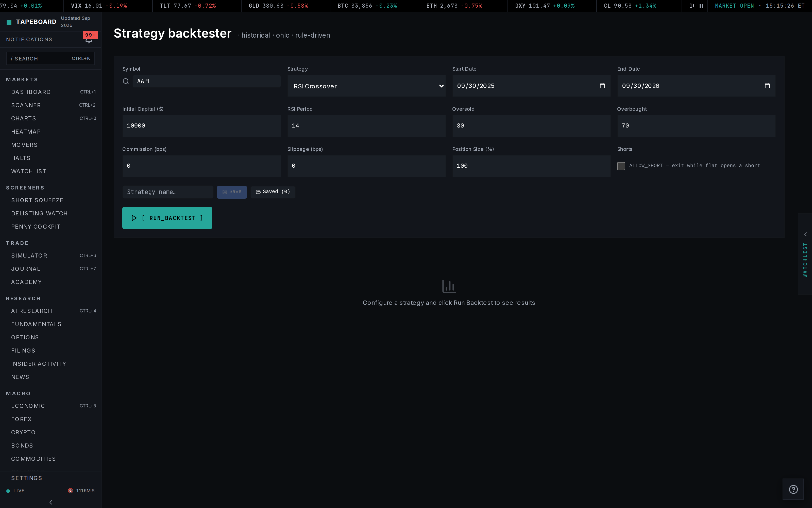This screenshot has height=508, width=812.
Task: Click the MARKET_OPEN status text
Action: click(x=734, y=6)
